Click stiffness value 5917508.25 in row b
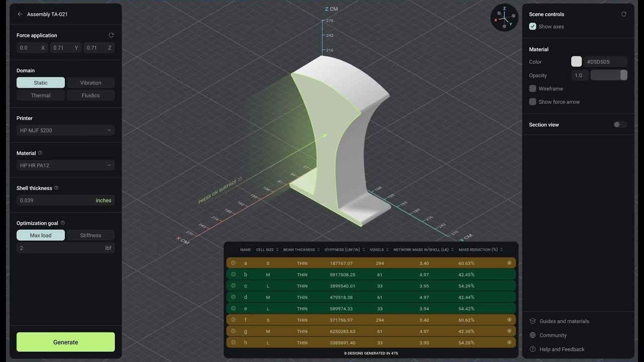 click(x=343, y=275)
